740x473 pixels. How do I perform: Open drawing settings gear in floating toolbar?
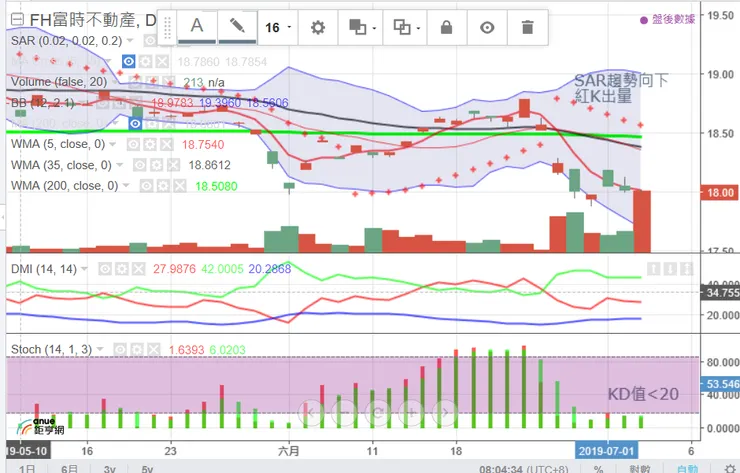318,27
